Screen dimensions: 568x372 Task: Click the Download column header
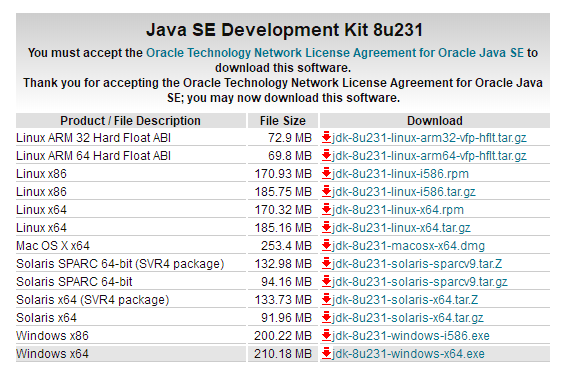(x=435, y=121)
